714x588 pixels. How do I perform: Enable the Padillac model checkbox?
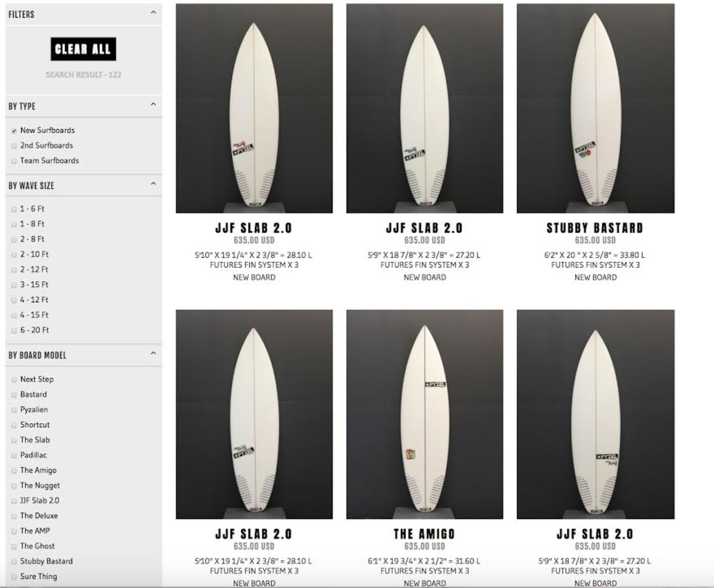click(x=14, y=455)
